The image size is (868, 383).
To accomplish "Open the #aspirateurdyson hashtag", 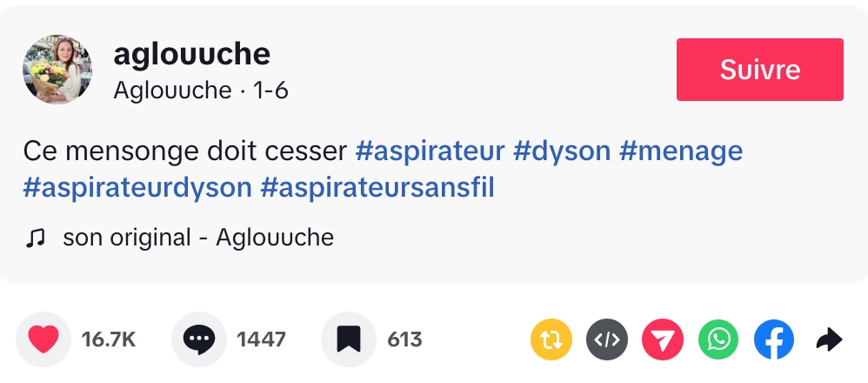I will click(137, 186).
